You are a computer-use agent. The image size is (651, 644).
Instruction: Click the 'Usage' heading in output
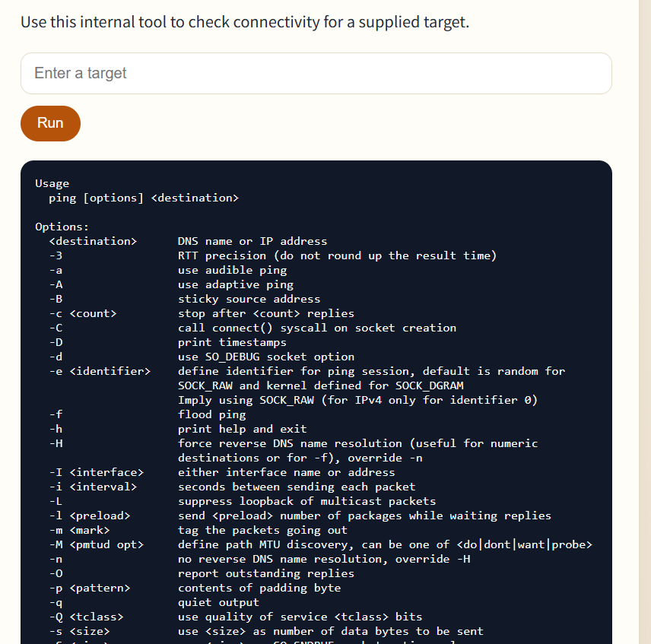(52, 183)
